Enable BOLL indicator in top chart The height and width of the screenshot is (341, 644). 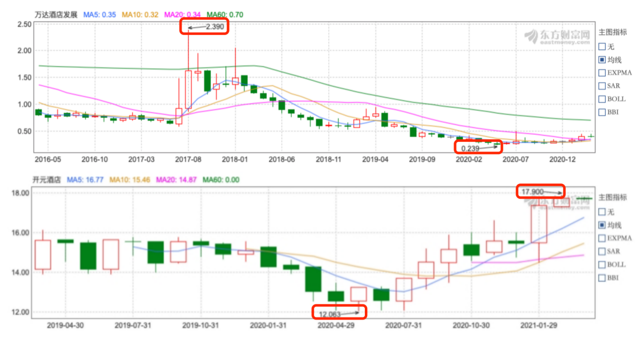click(602, 99)
